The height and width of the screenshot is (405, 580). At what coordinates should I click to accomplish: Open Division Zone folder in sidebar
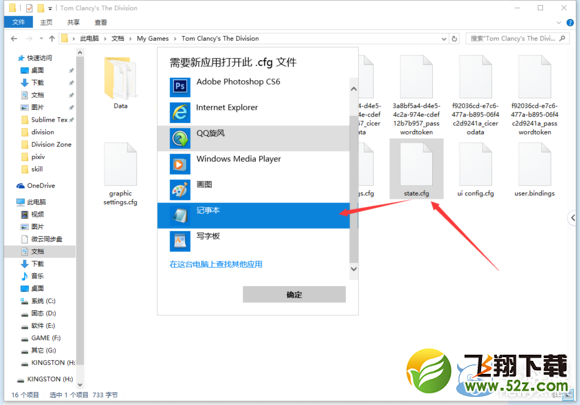46,144
